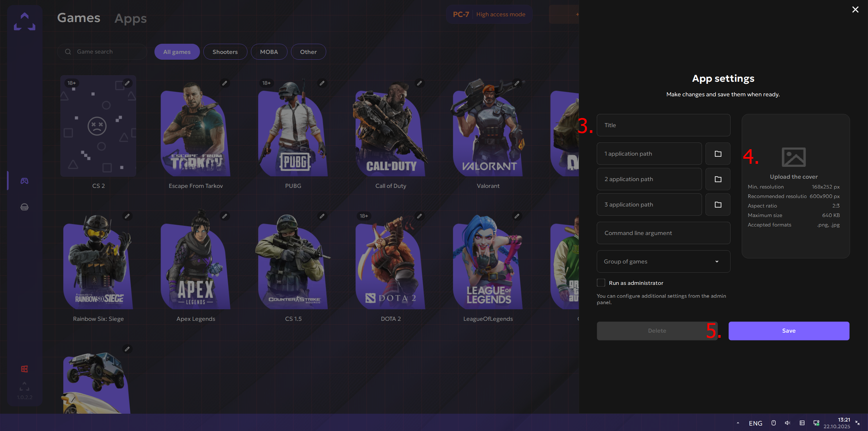Image resolution: width=868 pixels, height=431 pixels.
Task: Show games in the Other category
Action: [x=308, y=52]
